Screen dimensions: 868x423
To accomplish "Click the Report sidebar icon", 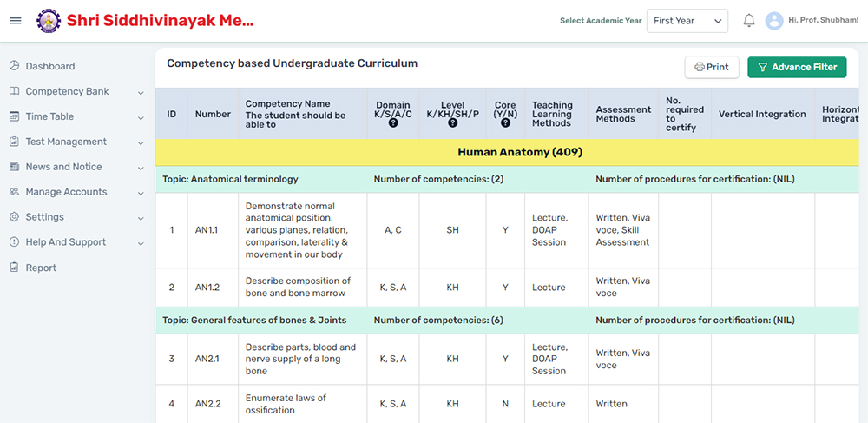I will point(14,268).
